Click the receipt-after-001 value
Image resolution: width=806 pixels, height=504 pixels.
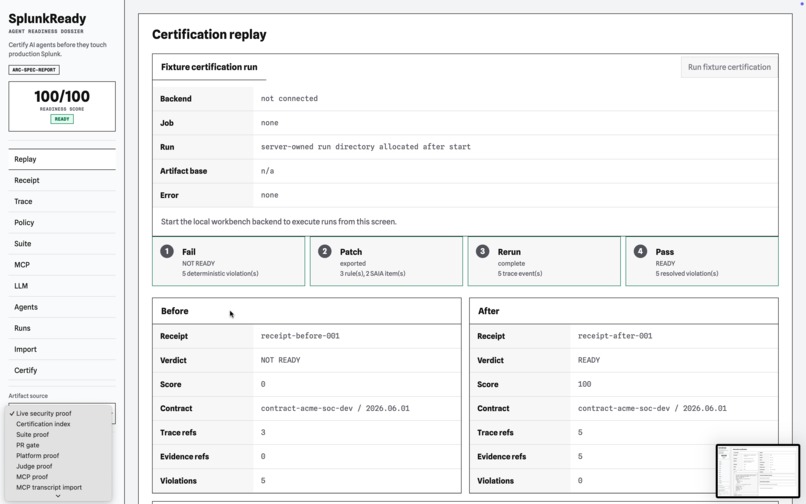615,336
